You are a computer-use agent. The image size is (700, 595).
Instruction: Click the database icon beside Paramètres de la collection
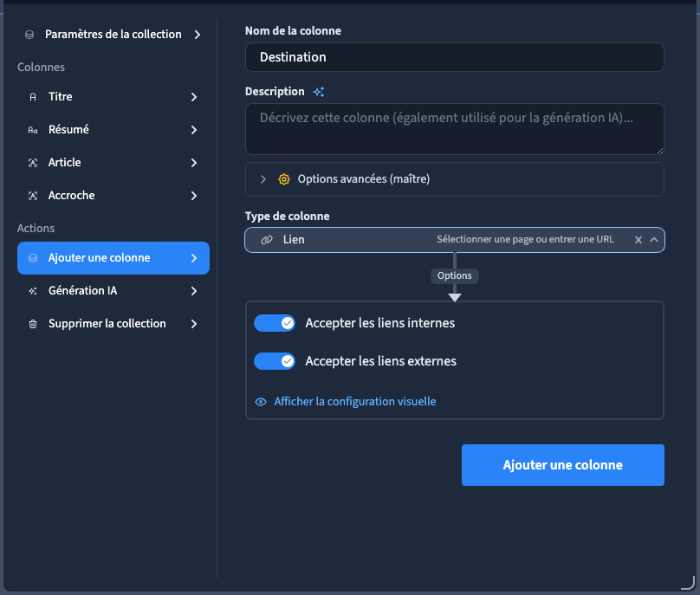click(x=29, y=35)
